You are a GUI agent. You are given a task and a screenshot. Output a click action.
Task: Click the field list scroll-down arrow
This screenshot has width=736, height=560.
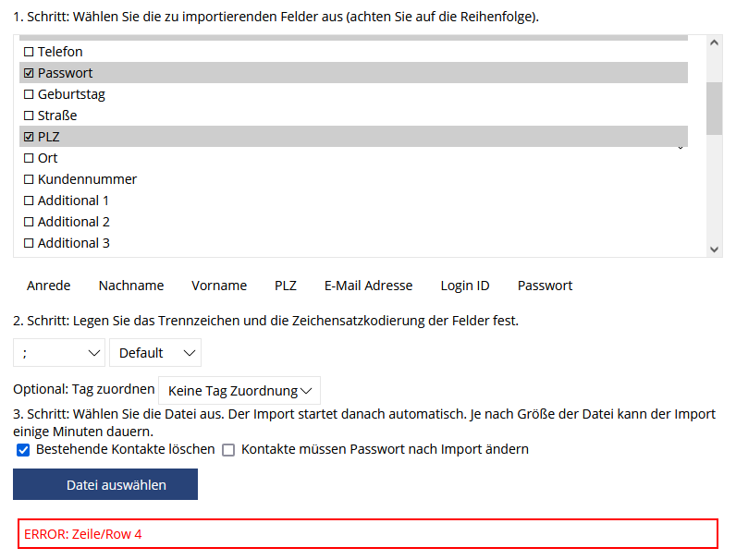tap(715, 250)
